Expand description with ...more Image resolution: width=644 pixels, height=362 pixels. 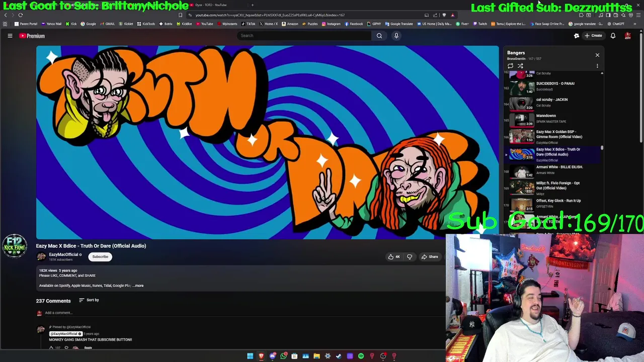point(138,286)
